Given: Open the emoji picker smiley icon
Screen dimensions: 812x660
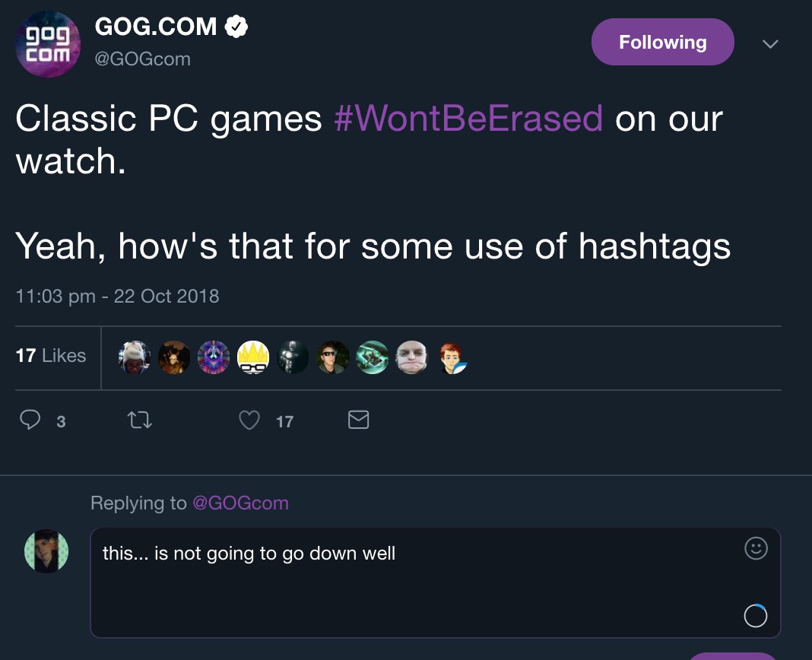Looking at the screenshot, I should 756,548.
